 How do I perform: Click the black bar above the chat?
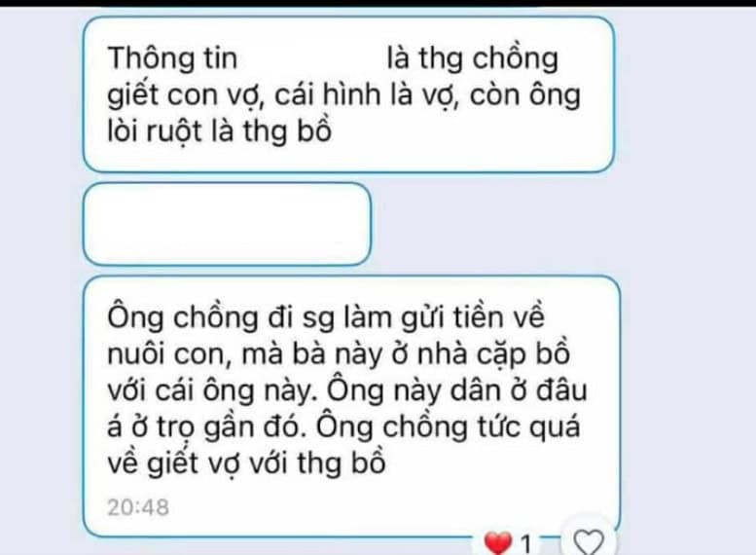point(378,3)
